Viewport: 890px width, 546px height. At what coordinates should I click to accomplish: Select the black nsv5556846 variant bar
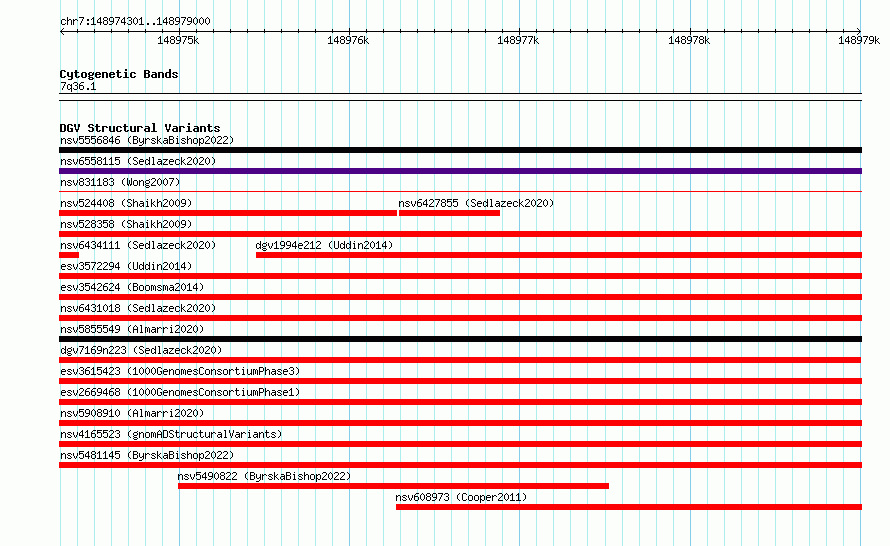pyautogui.click(x=460, y=150)
